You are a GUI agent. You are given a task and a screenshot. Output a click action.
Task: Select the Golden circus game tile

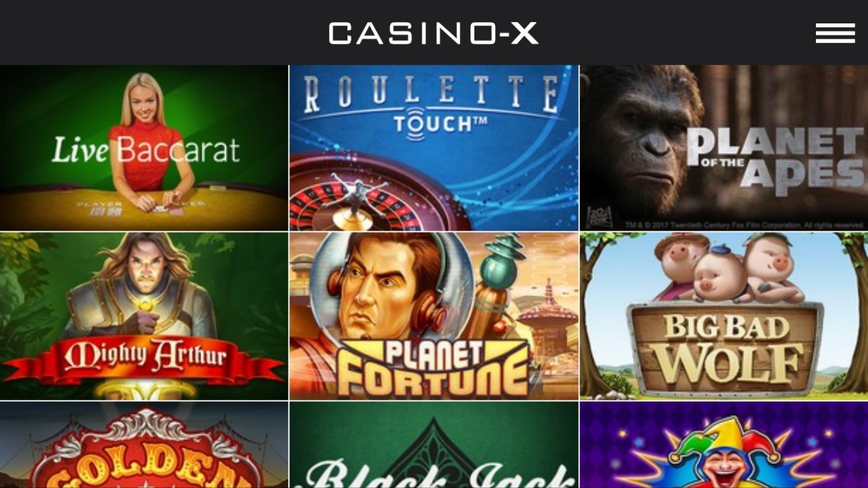pos(144,445)
